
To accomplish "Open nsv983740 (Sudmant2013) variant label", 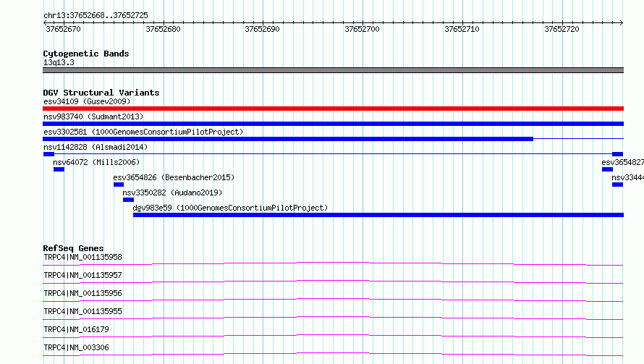I will (x=93, y=117).
